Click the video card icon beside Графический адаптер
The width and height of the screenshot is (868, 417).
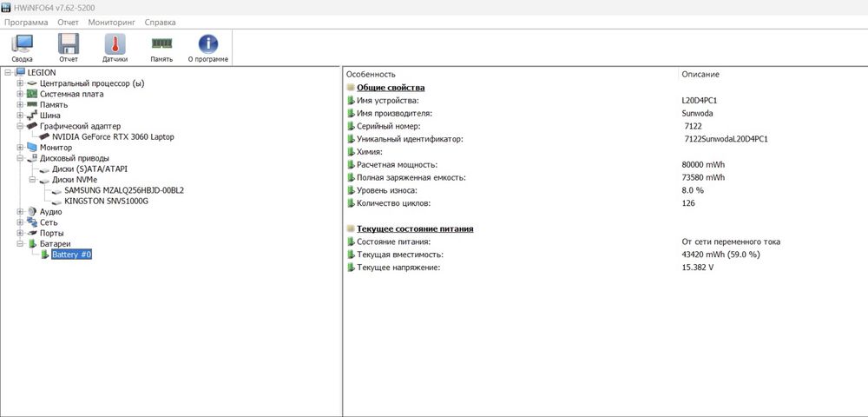tap(32, 126)
